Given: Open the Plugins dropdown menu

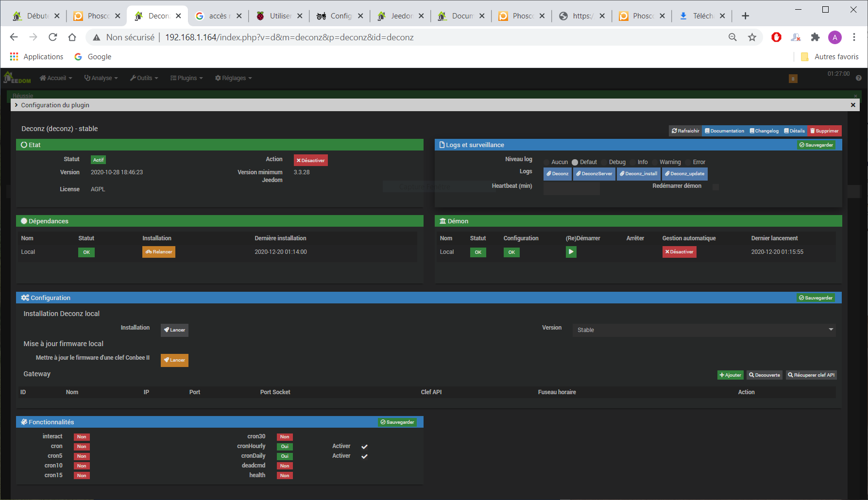Looking at the screenshot, I should pyautogui.click(x=187, y=78).
